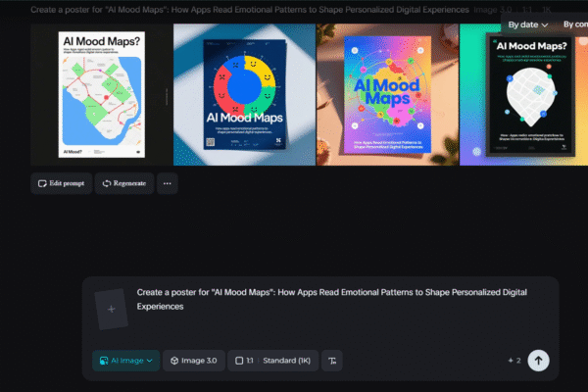Click the Edit prompt button
This screenshot has width=588, height=392.
pos(63,183)
